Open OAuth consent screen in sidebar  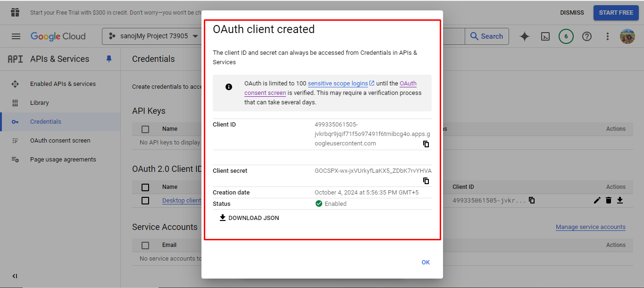[x=60, y=140]
